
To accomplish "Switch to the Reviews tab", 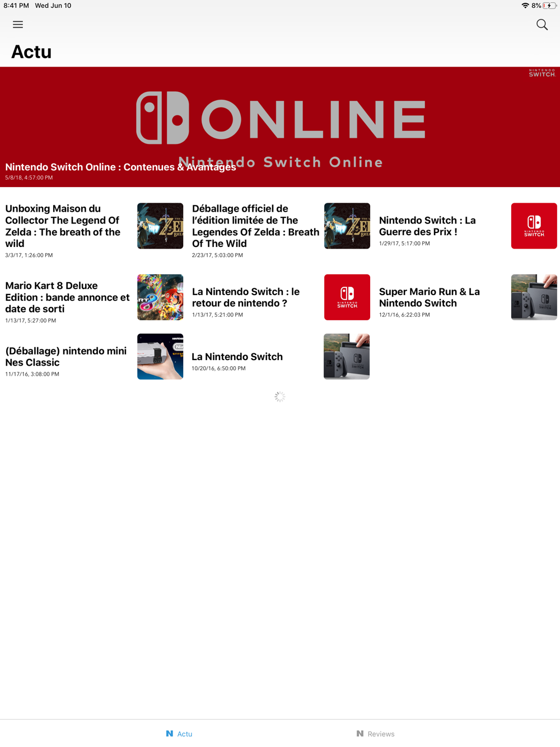I will 375,734.
